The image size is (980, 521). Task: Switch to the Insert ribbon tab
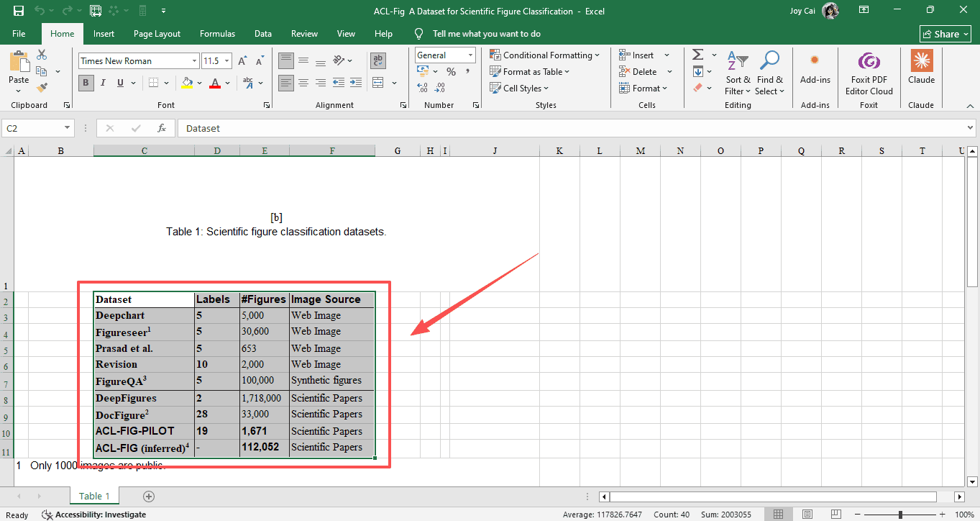point(104,34)
